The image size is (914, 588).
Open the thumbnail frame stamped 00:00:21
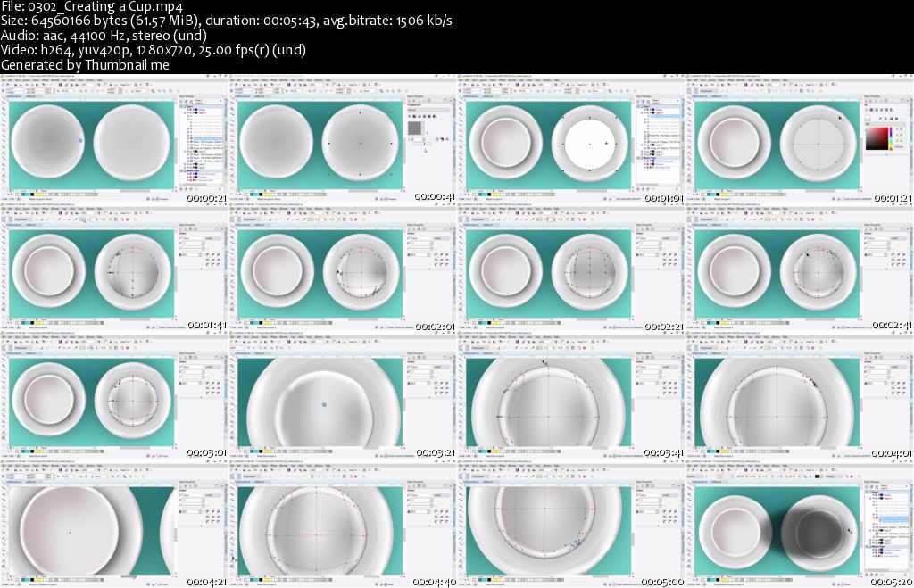tap(114, 139)
